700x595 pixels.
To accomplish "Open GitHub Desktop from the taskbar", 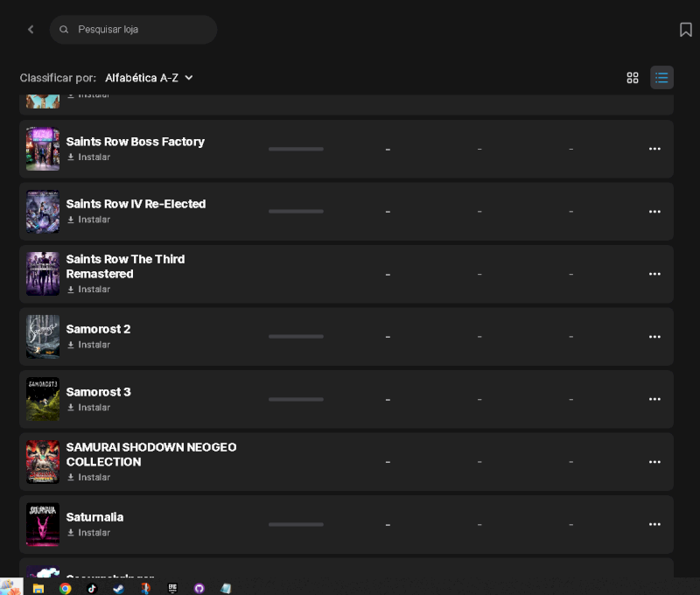I will (199, 588).
